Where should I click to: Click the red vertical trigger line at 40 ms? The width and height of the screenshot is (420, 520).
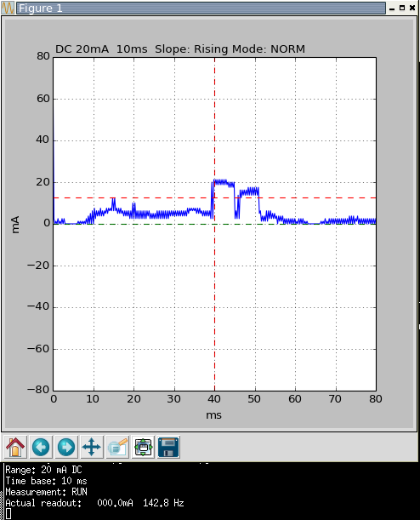click(x=214, y=299)
